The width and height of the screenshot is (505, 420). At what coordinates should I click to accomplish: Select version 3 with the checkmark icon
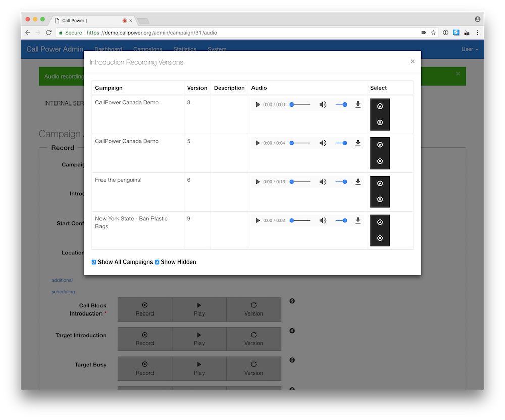coord(380,107)
